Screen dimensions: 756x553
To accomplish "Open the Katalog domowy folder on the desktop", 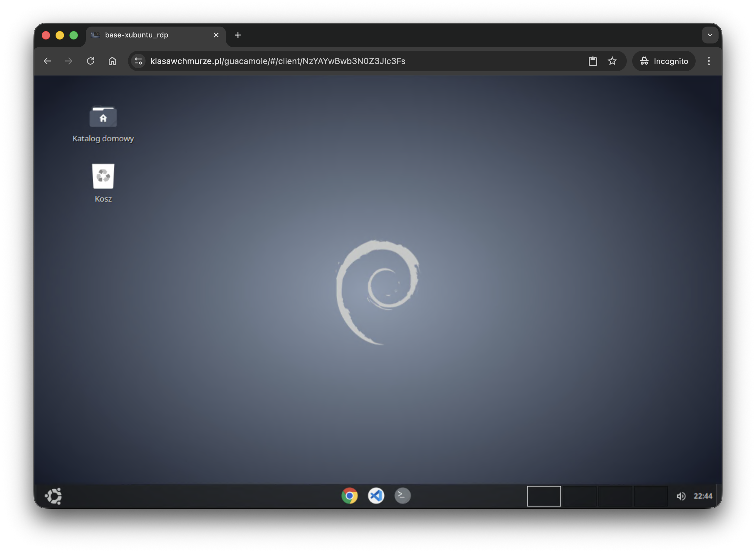I will click(103, 117).
